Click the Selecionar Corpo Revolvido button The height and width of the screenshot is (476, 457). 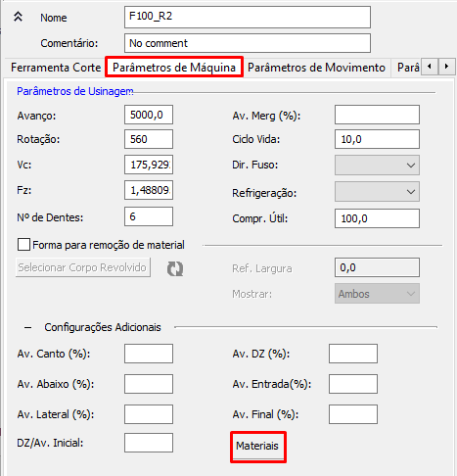[83, 267]
